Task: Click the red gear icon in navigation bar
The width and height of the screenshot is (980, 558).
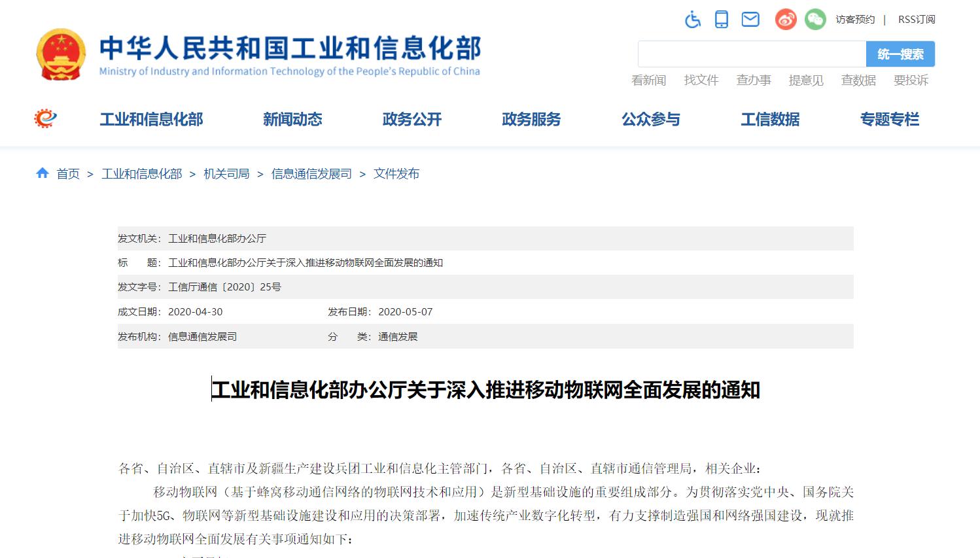Action: (x=45, y=119)
